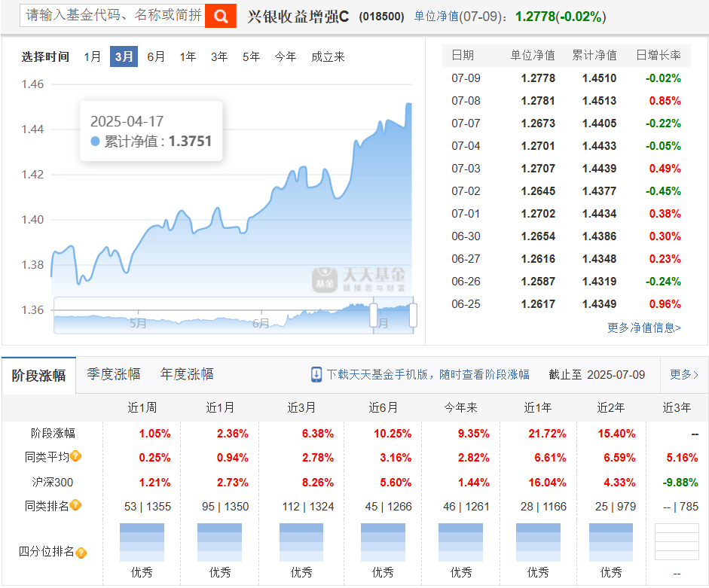Click the empty 近3年 quartile ranking box
709x588 pixels.
(677, 542)
